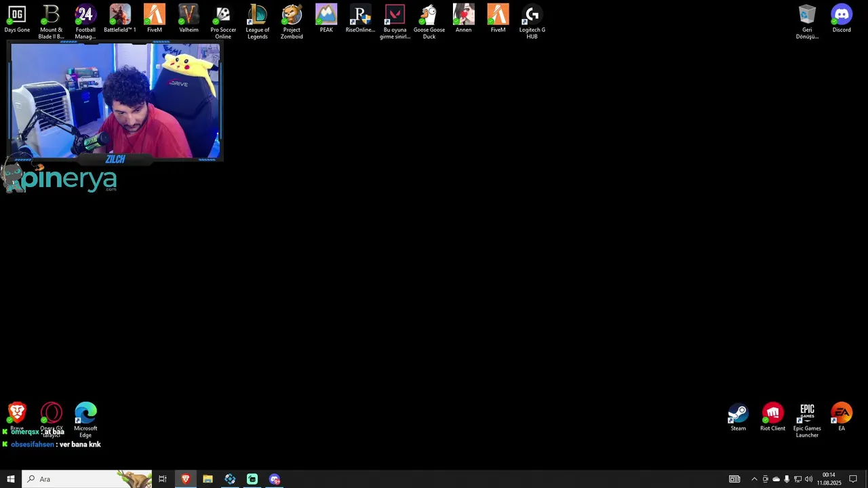
Task: Open the Microsoft Edge shortcut
Action: click(85, 420)
